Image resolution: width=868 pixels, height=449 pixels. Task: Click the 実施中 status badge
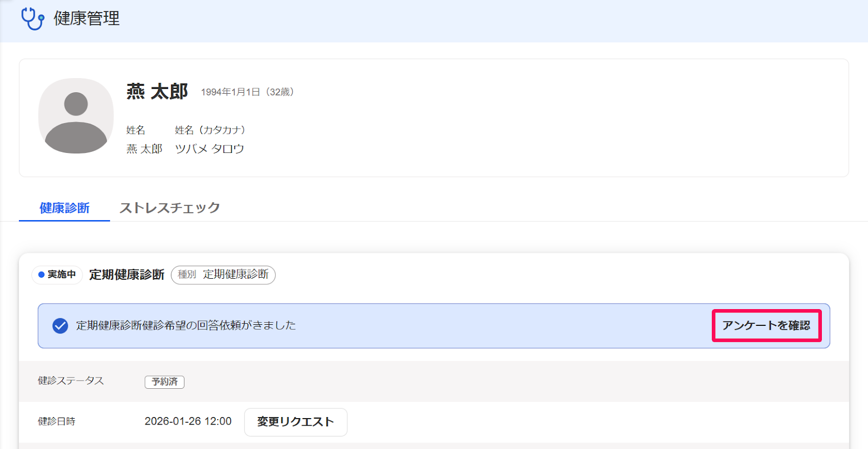57,275
